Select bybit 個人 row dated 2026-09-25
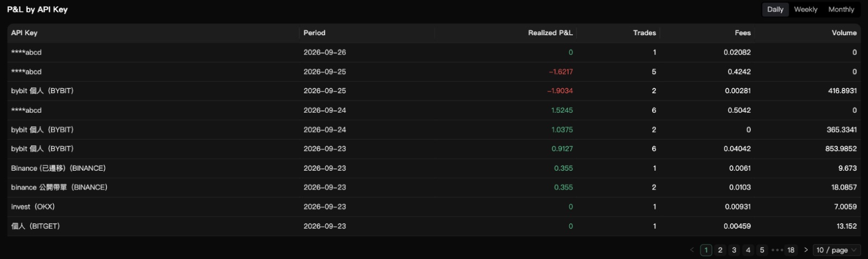 point(434,91)
